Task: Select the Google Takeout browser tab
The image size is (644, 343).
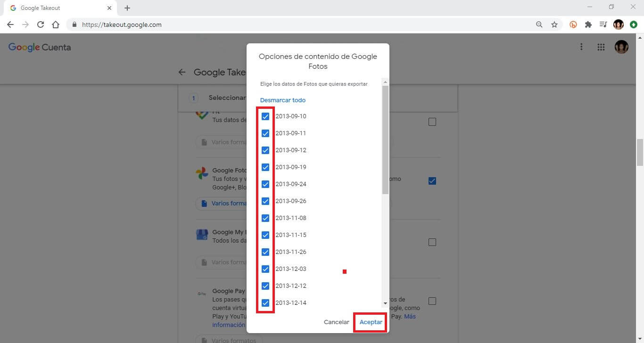Action: [x=60, y=8]
